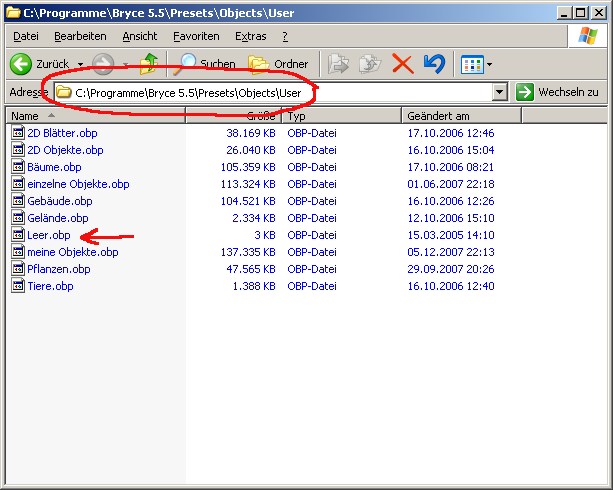Expand the Views dropdown arrow

pos(489,65)
